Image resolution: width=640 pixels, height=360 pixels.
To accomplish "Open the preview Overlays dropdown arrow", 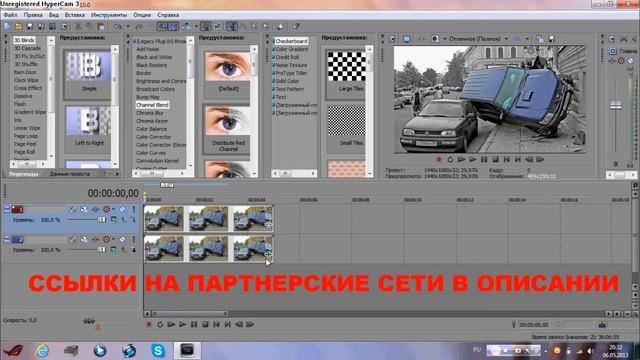I will 527,39.
